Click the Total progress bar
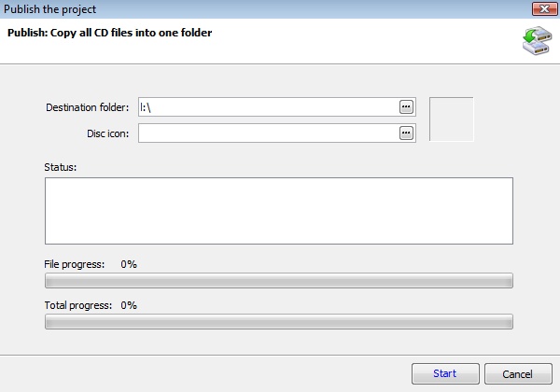The height and width of the screenshot is (392, 560). 278,322
